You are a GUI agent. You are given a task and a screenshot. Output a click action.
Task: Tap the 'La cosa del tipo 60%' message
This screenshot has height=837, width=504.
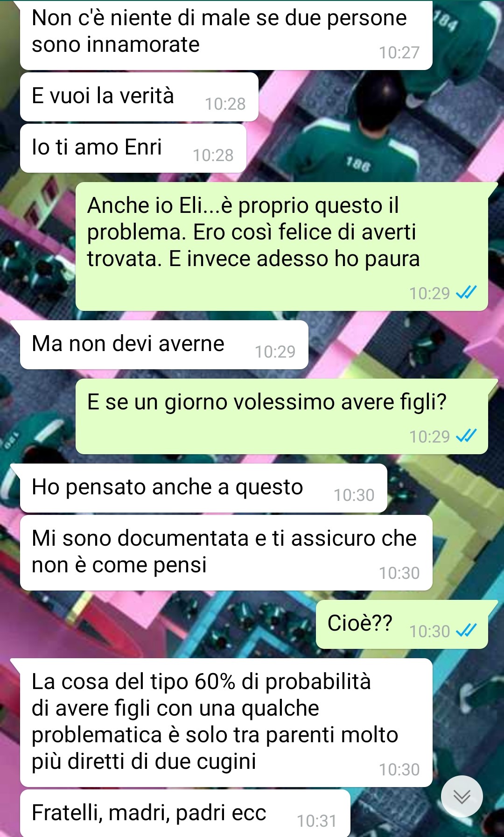(x=226, y=722)
